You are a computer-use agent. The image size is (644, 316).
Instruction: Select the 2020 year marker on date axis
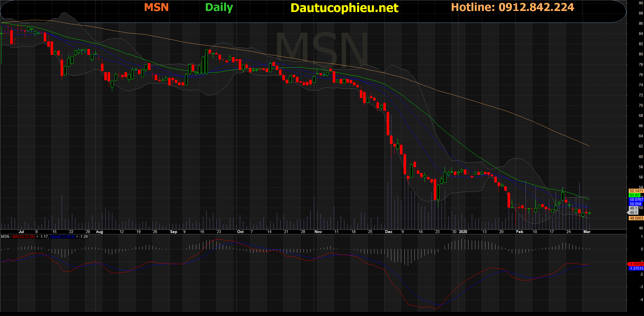(x=463, y=232)
